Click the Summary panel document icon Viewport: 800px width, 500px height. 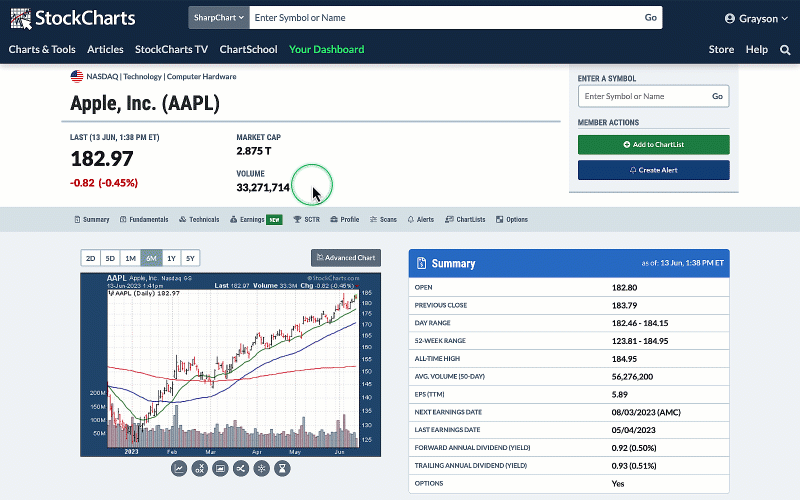click(x=421, y=263)
